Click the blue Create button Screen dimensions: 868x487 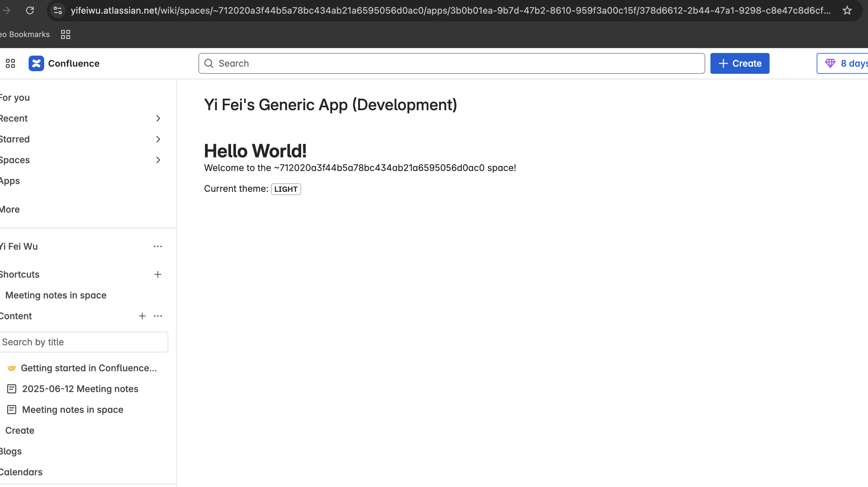point(740,63)
